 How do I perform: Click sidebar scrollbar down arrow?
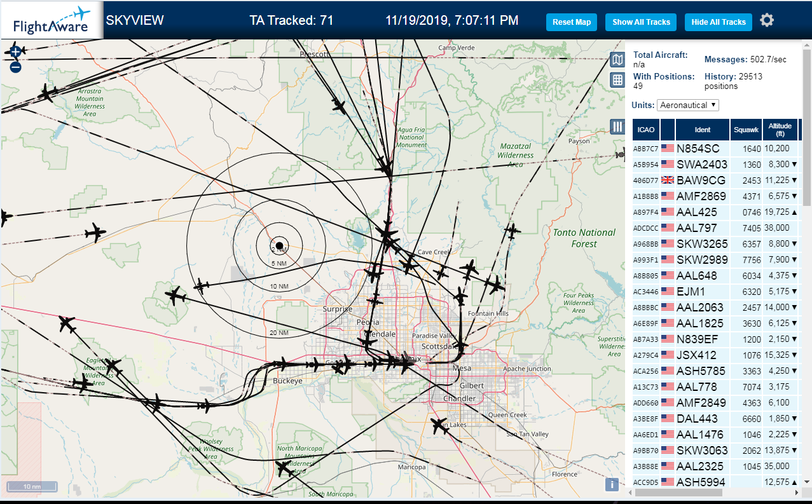tap(807, 483)
